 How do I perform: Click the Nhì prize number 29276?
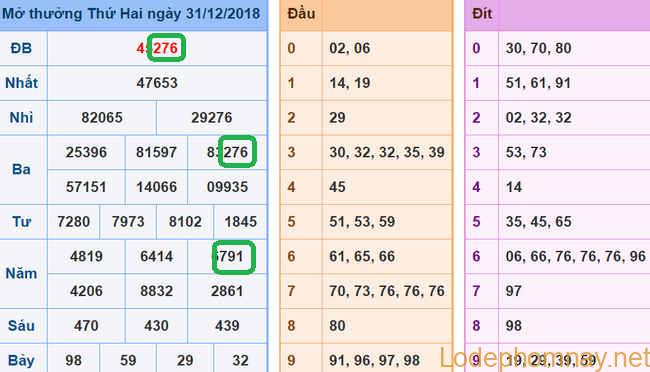212,118
